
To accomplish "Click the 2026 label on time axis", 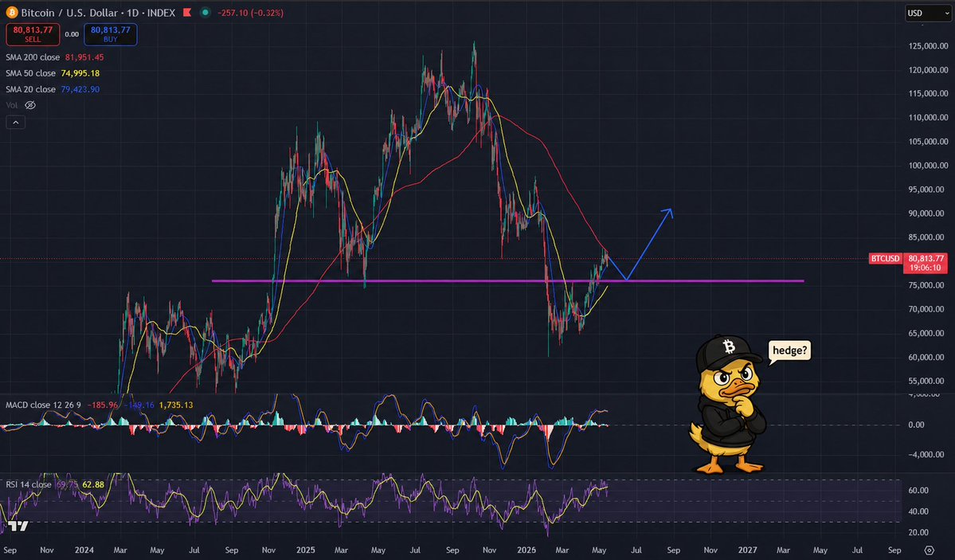I will [x=526, y=550].
